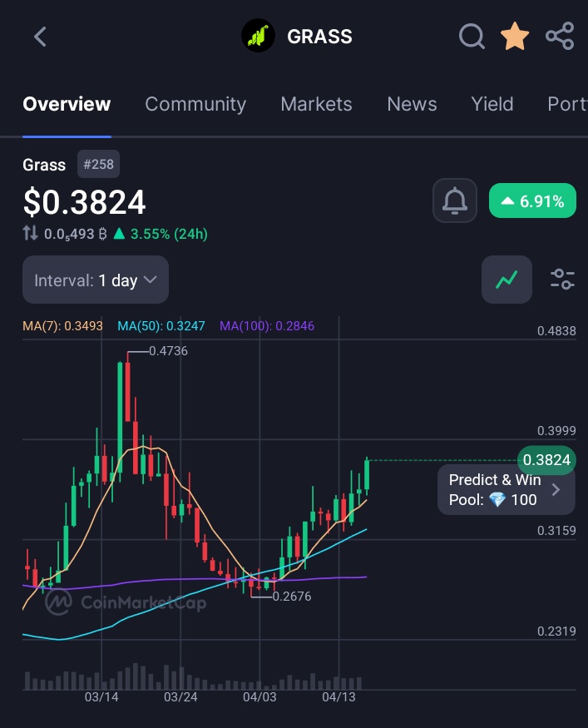Open the Yield tab

pyautogui.click(x=492, y=104)
